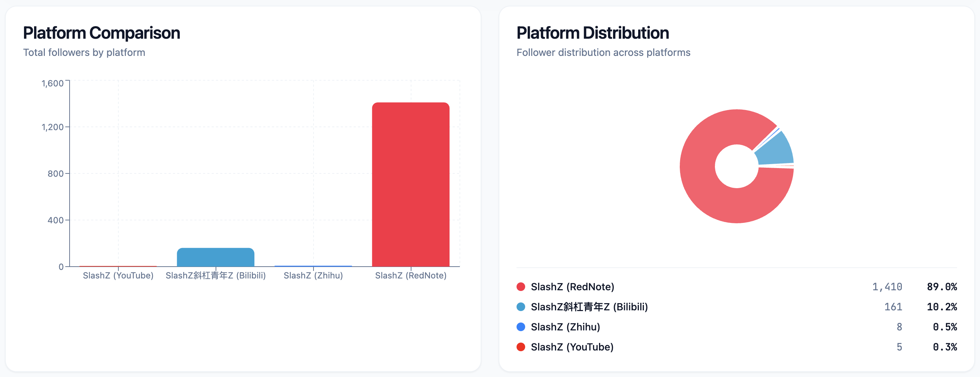Click the Zhihu legend color dot
The height and width of the screenshot is (377, 980).
coord(521,327)
